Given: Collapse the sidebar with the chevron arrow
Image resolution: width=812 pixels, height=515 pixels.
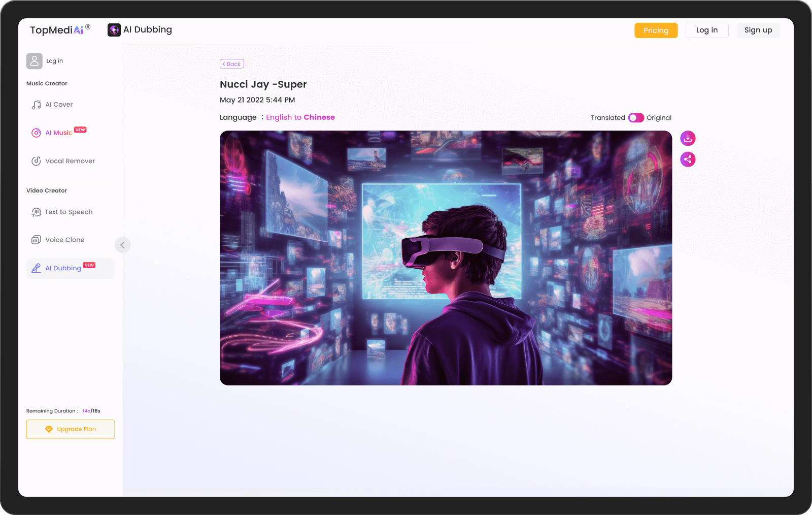Looking at the screenshot, I should click(x=122, y=245).
